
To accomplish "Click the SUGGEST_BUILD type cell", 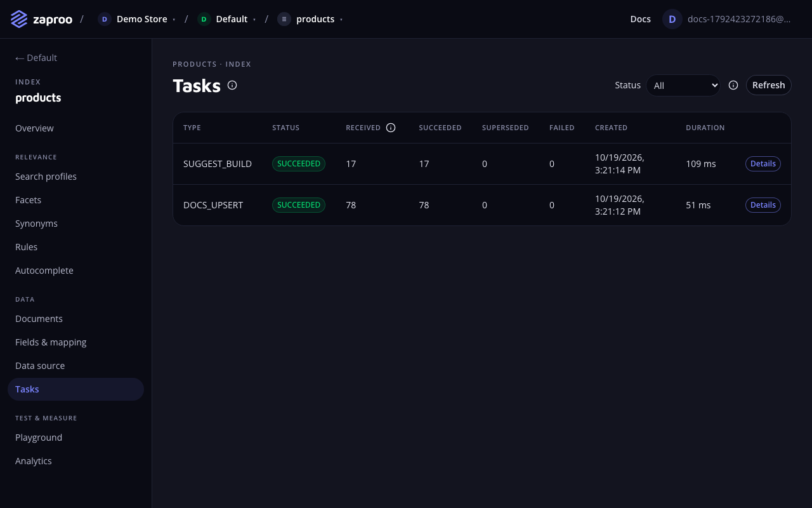I will (x=218, y=164).
